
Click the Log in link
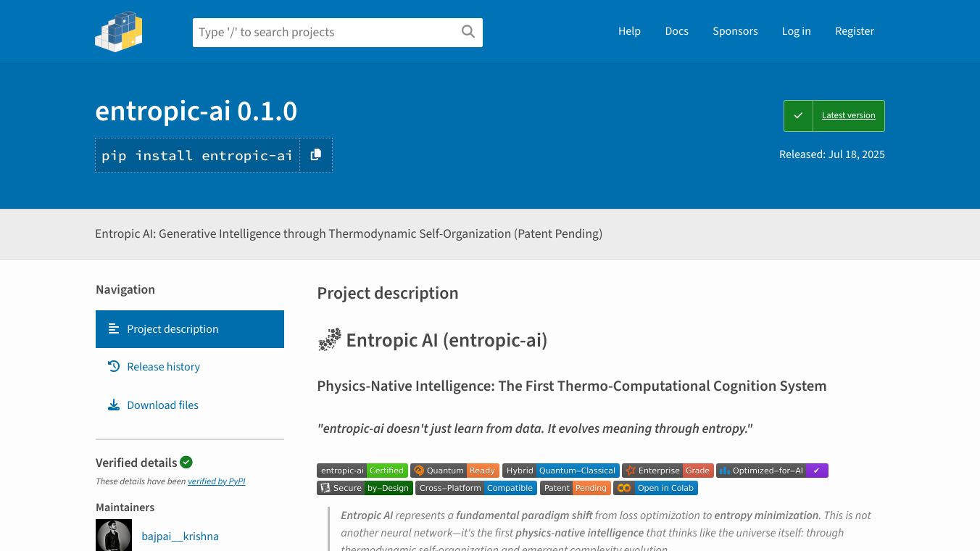(x=796, y=31)
